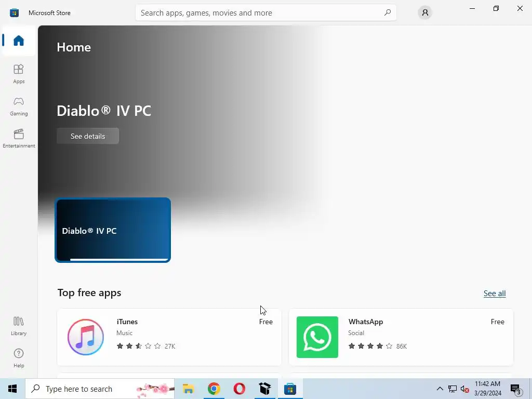532x399 pixels.
Task: Click the Diablo IV PC hero title
Action: click(x=104, y=111)
